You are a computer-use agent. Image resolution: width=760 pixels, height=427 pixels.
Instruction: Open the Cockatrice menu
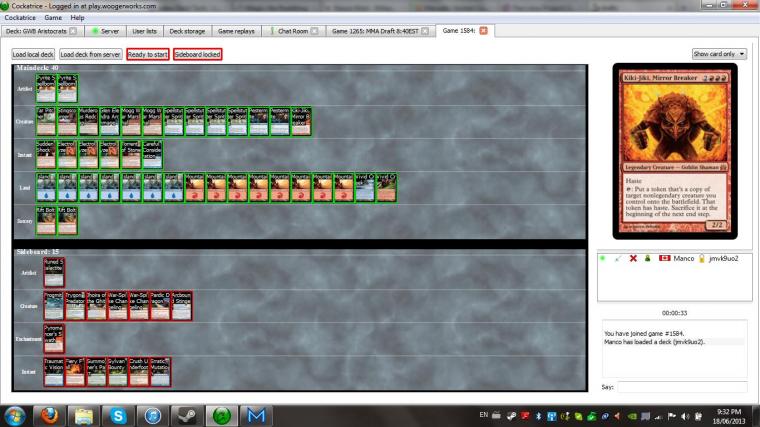pyautogui.click(x=20, y=17)
